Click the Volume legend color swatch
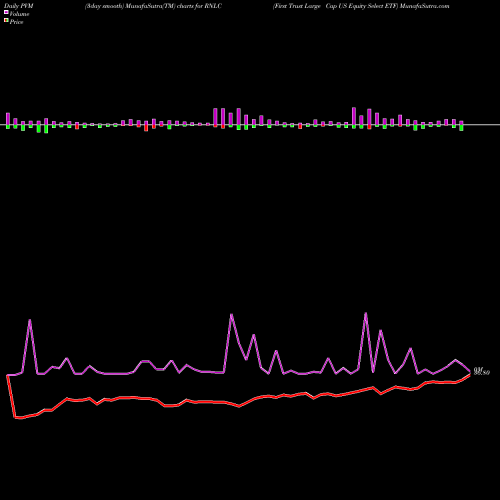Viewport: 500px width, 500px height. [6, 13]
